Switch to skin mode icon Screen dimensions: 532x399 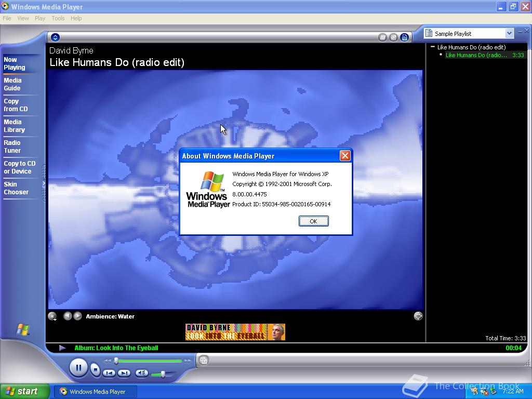204,361
